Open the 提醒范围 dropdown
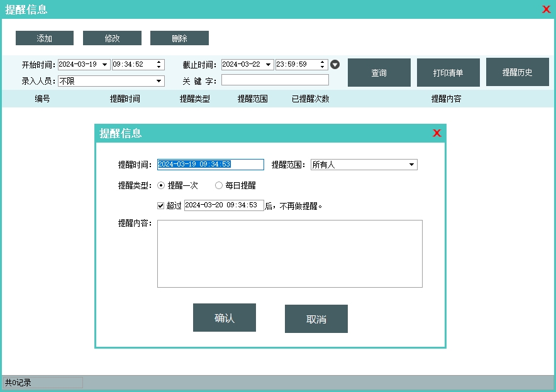The image size is (556, 392). 411,165
